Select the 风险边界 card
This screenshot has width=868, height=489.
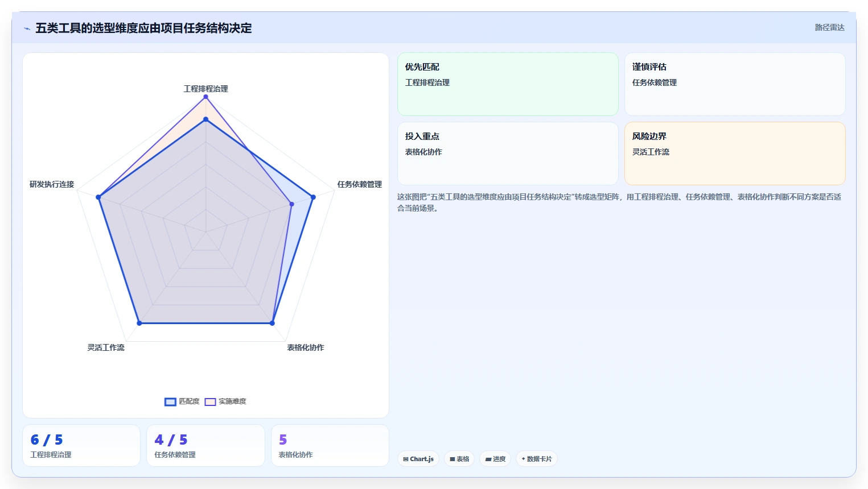[735, 154]
